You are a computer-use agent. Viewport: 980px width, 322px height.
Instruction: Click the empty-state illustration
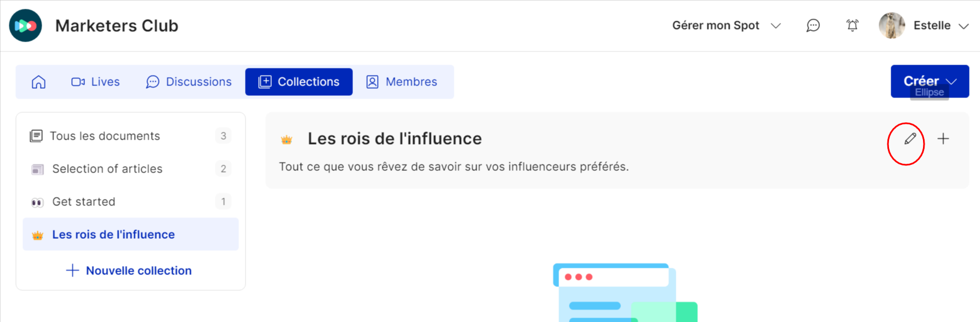click(x=625, y=292)
